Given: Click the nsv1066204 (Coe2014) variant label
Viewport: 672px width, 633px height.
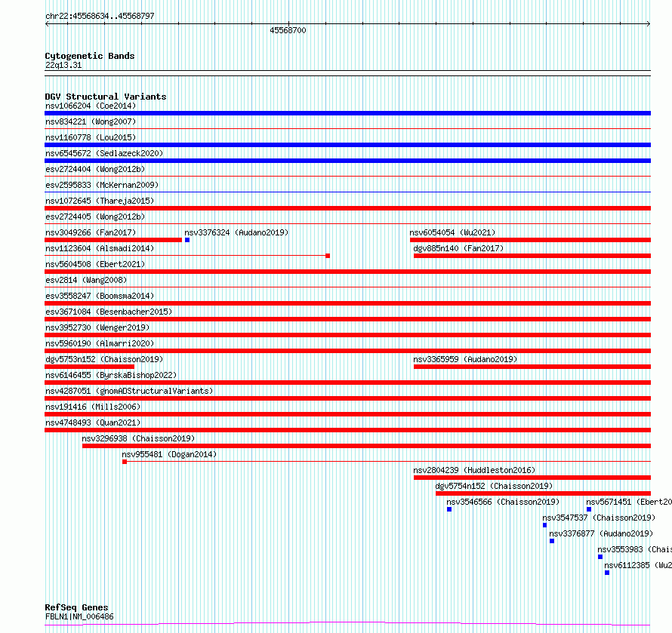Looking at the screenshot, I should point(91,106).
